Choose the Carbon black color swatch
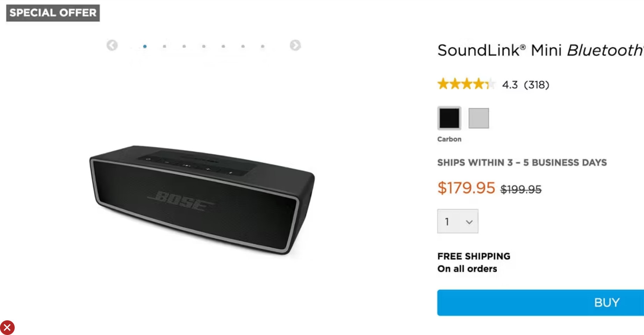The width and height of the screenshot is (644, 335). pos(449,118)
